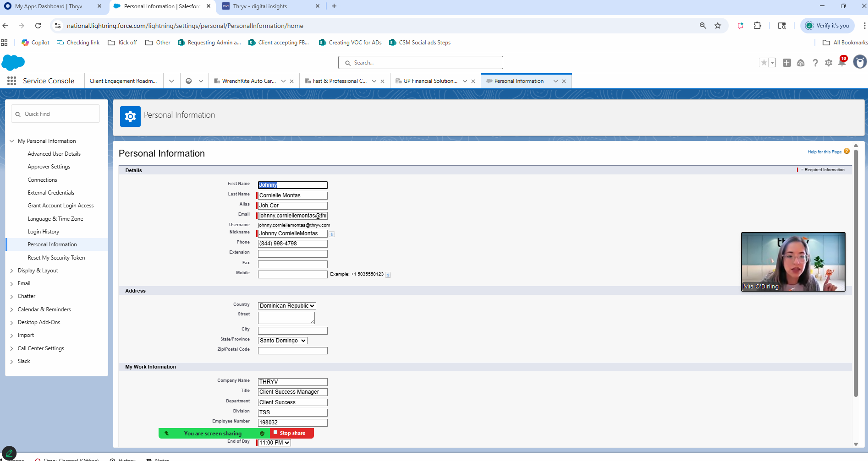868x461 pixels.
Task: Open the Checking link bookmark
Action: (78, 43)
